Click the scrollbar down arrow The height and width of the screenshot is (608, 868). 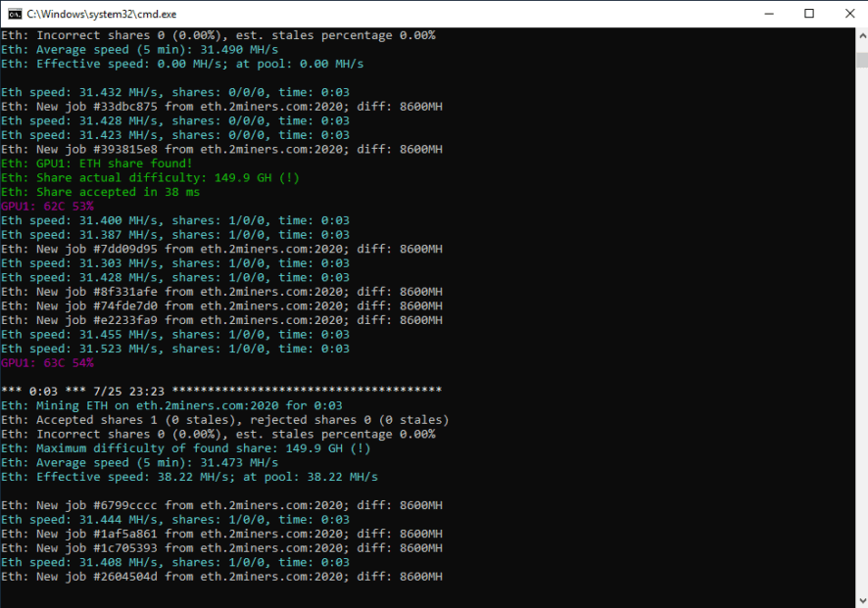point(860,599)
